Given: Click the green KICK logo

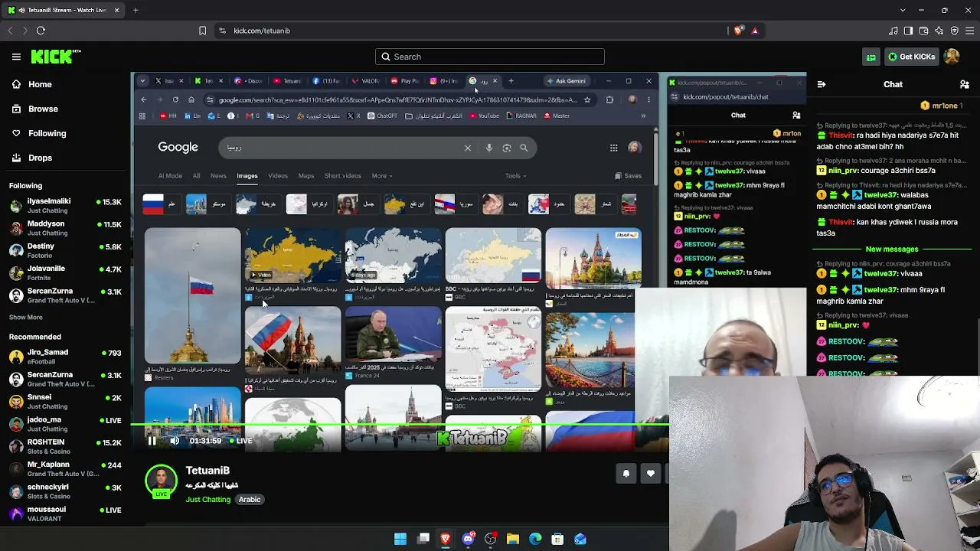Looking at the screenshot, I should tap(56, 57).
